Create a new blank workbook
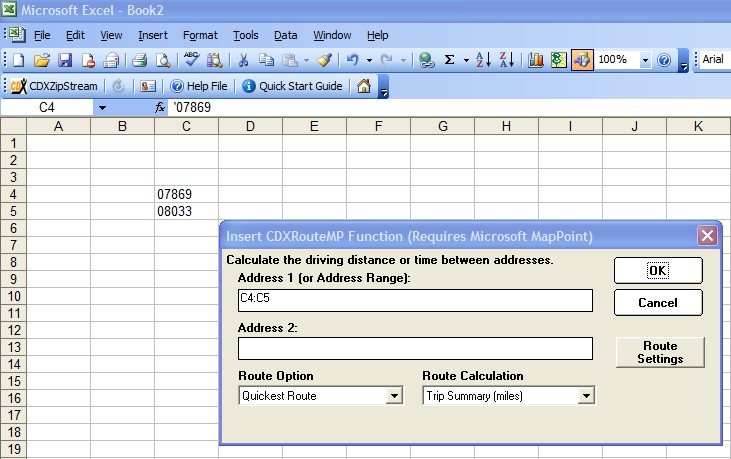 tap(19, 60)
